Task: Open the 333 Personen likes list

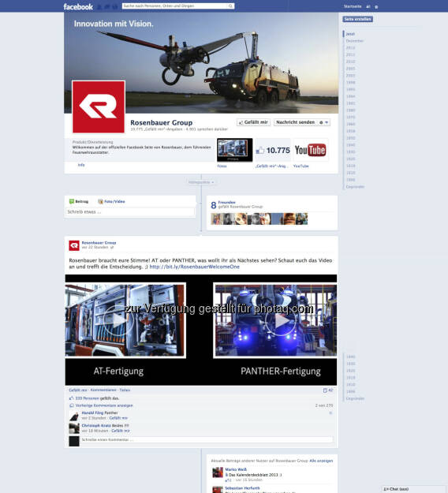Action: tap(87, 398)
